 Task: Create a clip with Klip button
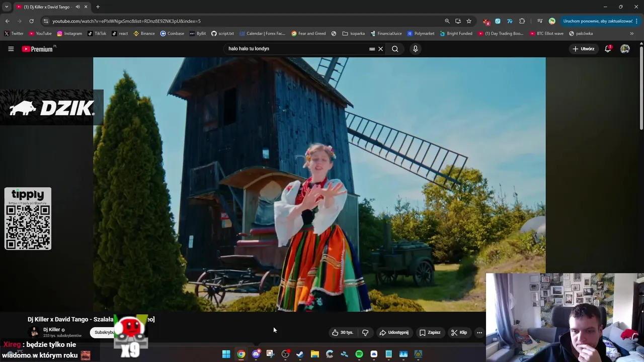pyautogui.click(x=459, y=332)
